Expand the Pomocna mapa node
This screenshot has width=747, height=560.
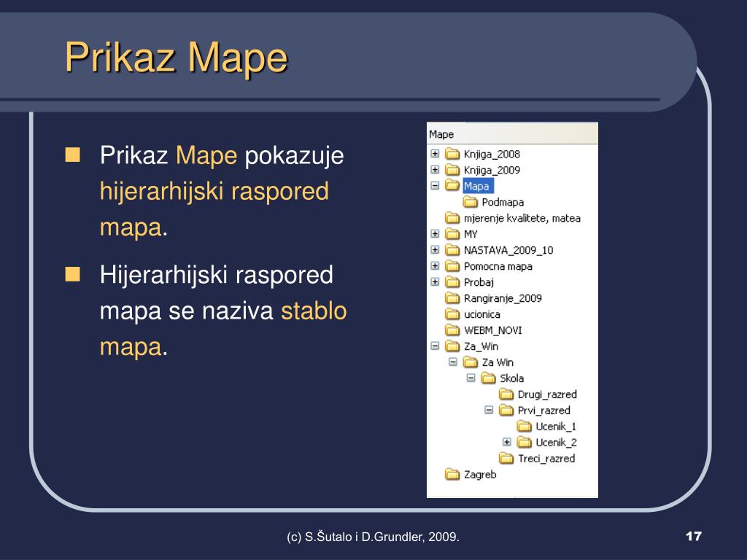coord(435,265)
